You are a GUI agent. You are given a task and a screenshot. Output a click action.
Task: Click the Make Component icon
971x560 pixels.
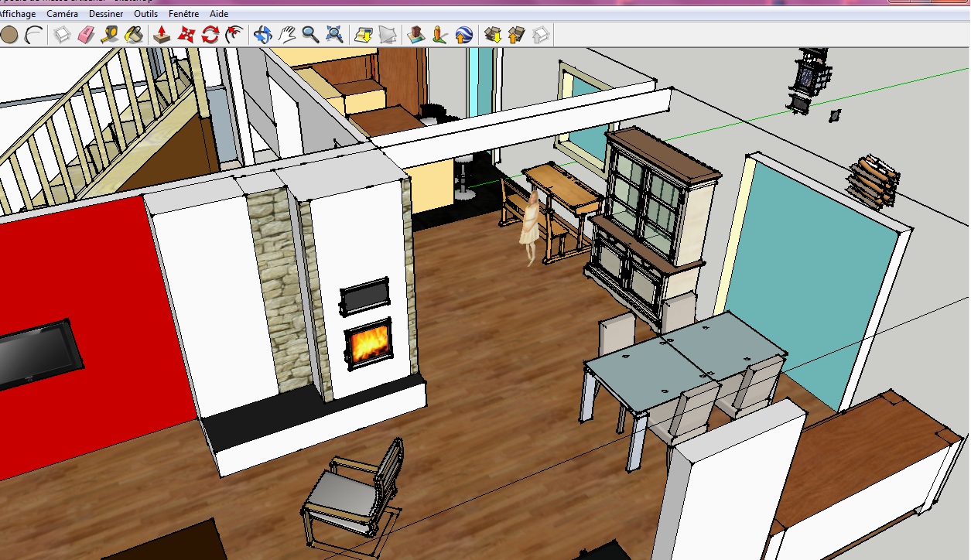[62, 35]
